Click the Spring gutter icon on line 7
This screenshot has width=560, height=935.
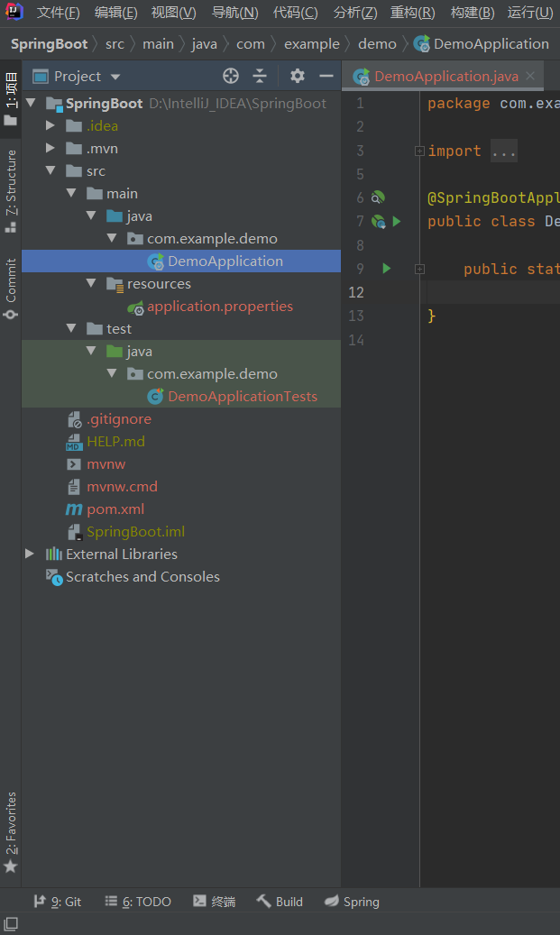tap(378, 222)
